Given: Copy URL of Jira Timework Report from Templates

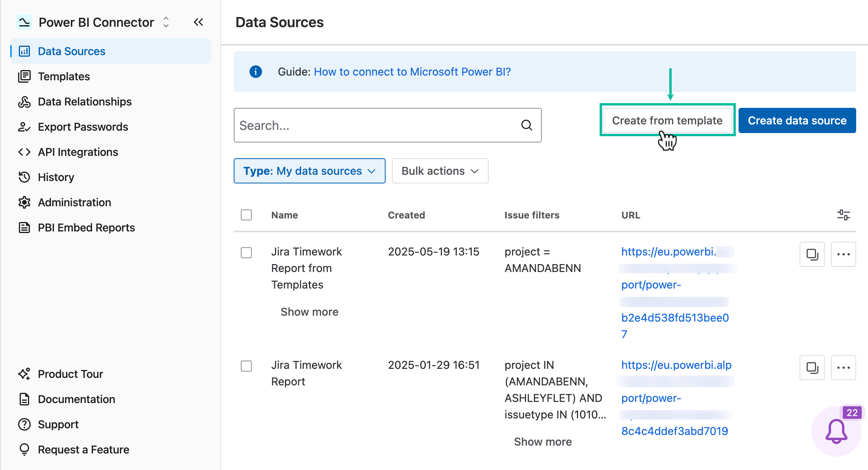Looking at the screenshot, I should tap(812, 254).
